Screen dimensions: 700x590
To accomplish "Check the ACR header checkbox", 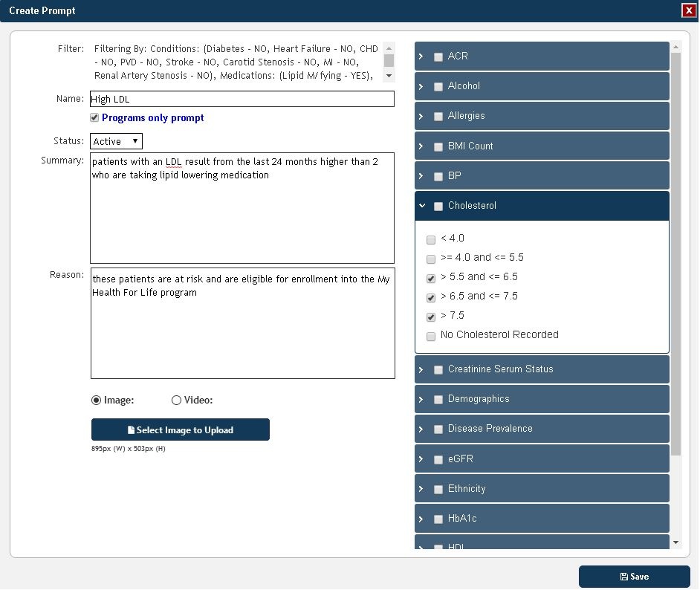I will [x=438, y=56].
